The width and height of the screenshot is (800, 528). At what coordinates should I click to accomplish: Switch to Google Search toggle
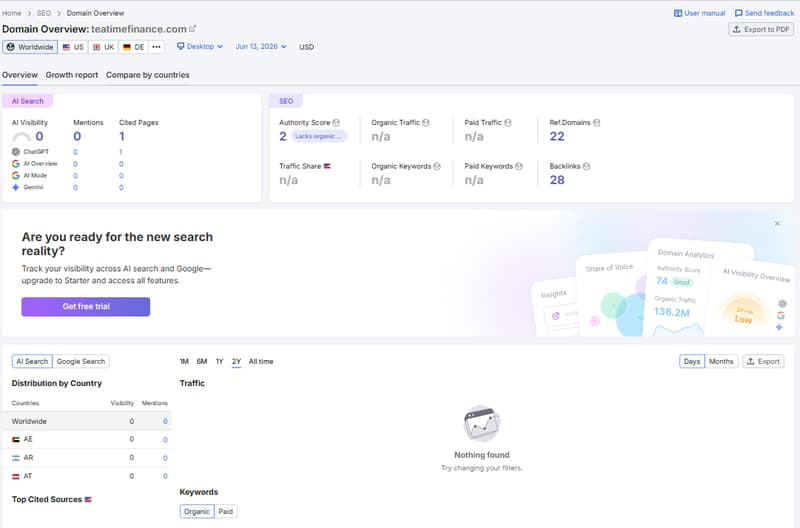[x=81, y=361]
